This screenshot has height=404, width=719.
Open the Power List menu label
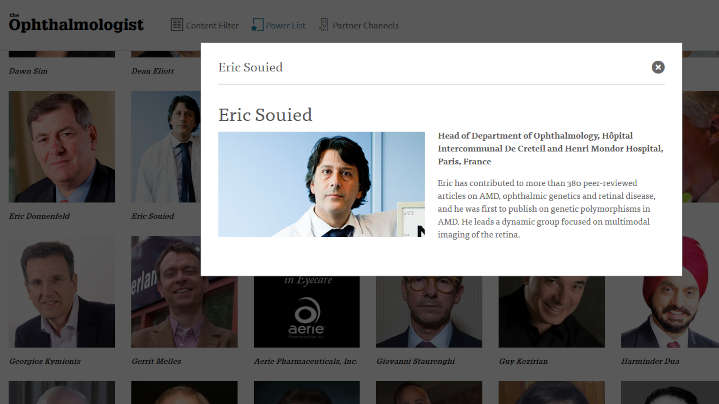click(x=286, y=26)
